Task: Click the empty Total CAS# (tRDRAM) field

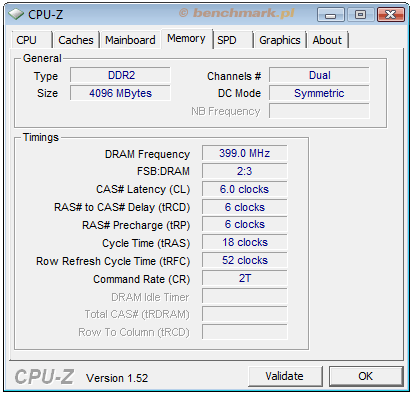Action: coord(245,314)
